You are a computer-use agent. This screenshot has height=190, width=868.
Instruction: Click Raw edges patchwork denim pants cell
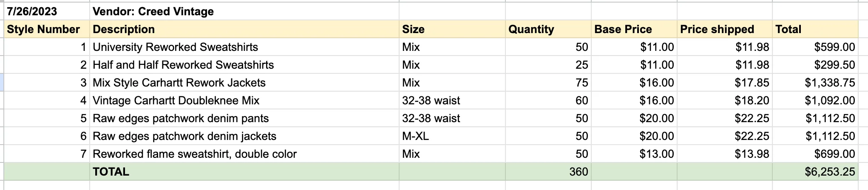click(244, 118)
